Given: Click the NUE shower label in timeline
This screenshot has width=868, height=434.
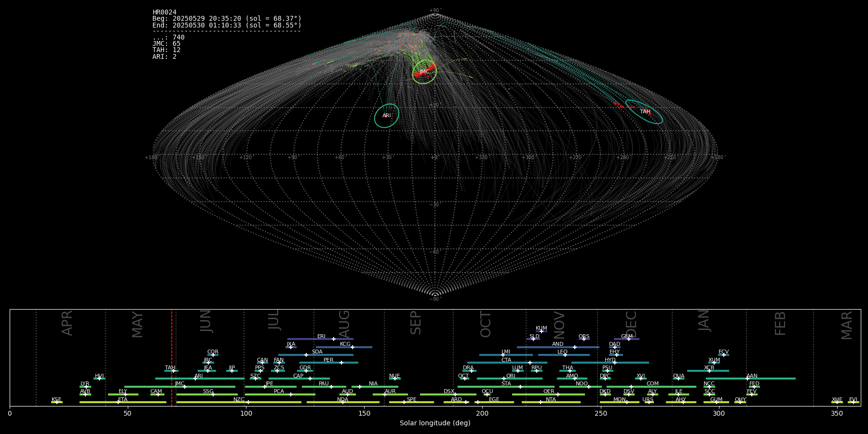Looking at the screenshot, I should click(x=394, y=376).
